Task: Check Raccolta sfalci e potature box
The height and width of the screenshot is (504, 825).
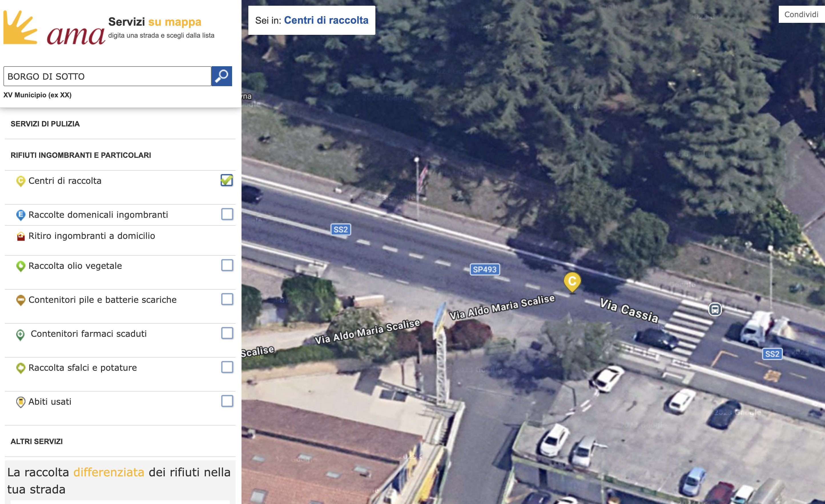Action: [227, 367]
